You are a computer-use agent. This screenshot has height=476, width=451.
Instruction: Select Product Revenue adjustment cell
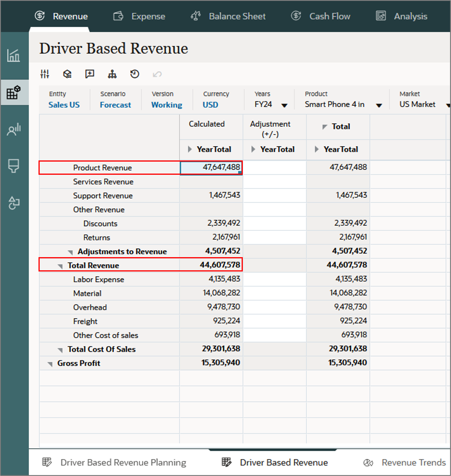[x=275, y=168]
